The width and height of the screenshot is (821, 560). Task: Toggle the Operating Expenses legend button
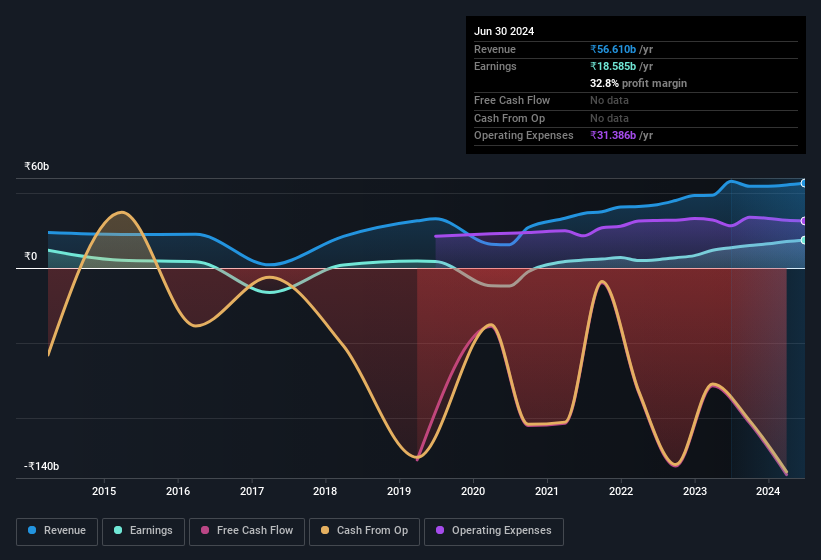[x=494, y=531]
